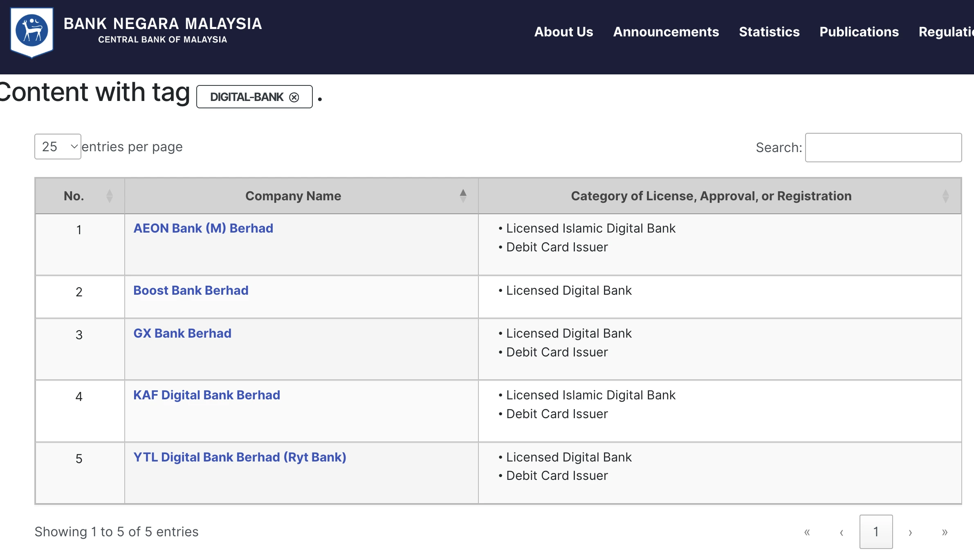
Task: Focus the Search input field
Action: click(883, 148)
